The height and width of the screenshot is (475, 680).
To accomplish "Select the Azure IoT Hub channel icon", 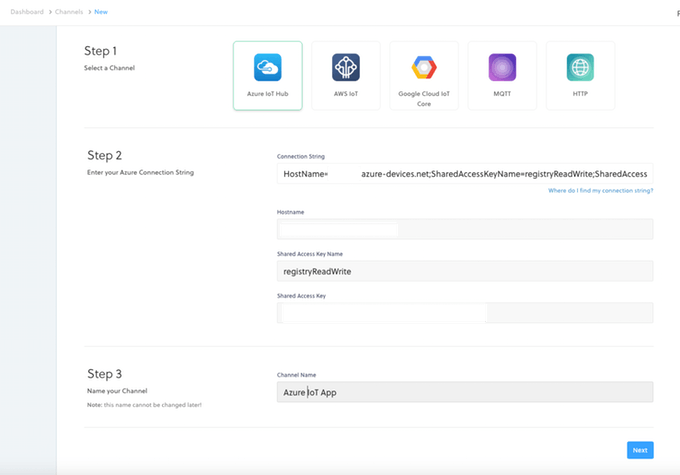I will point(267,67).
